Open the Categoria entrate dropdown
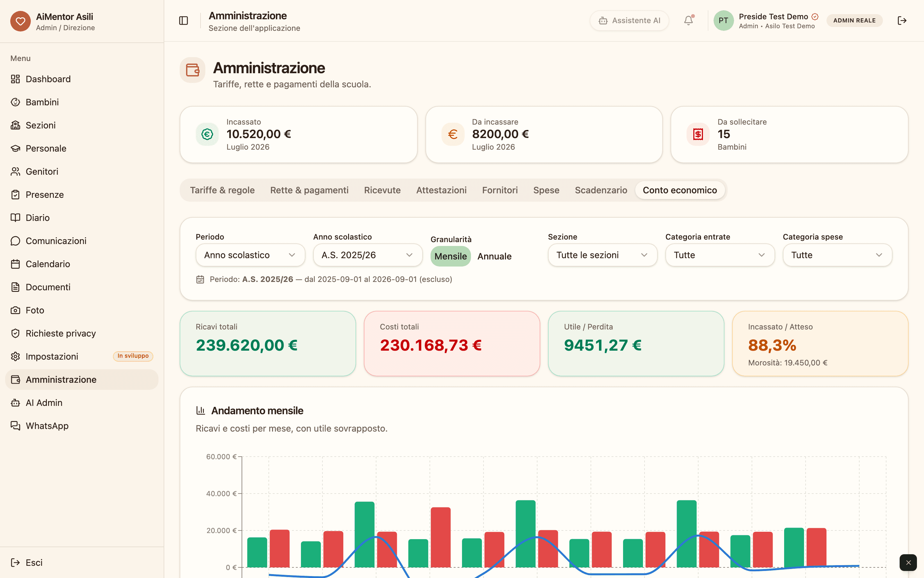This screenshot has height=578, width=924. [720, 255]
